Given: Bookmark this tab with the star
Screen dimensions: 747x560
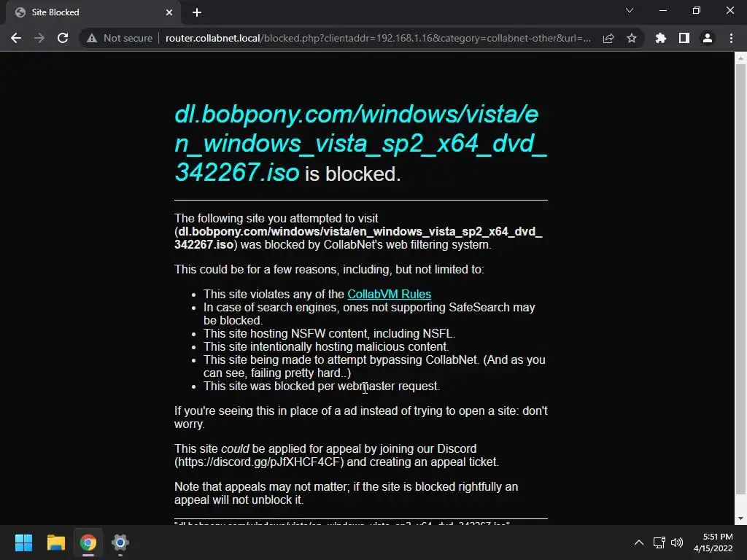Looking at the screenshot, I should point(632,38).
